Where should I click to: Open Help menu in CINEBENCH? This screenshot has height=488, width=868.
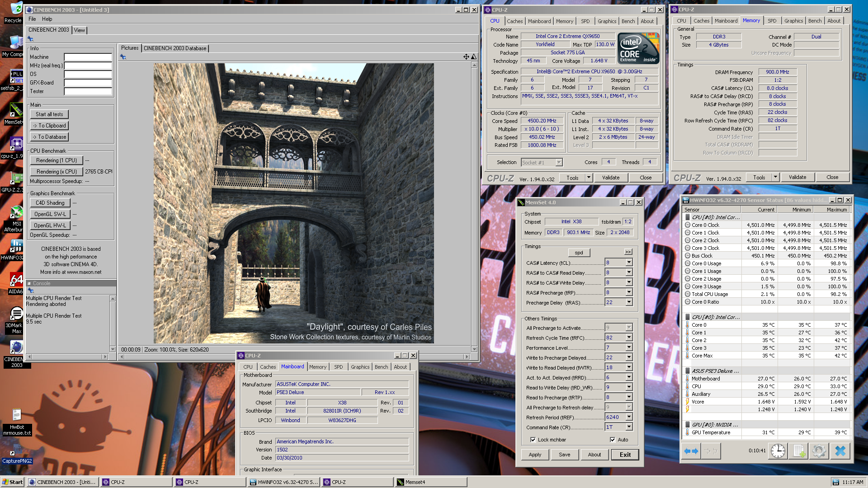click(47, 19)
